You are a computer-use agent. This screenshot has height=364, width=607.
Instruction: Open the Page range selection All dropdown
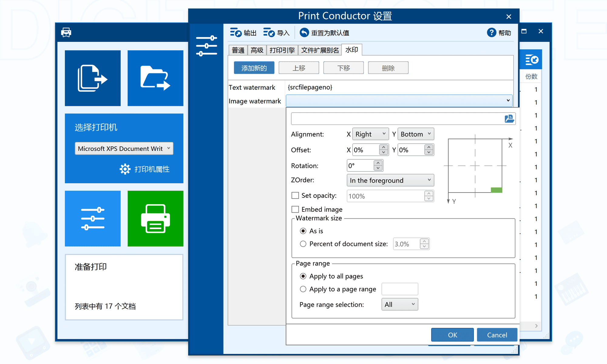coord(400,305)
